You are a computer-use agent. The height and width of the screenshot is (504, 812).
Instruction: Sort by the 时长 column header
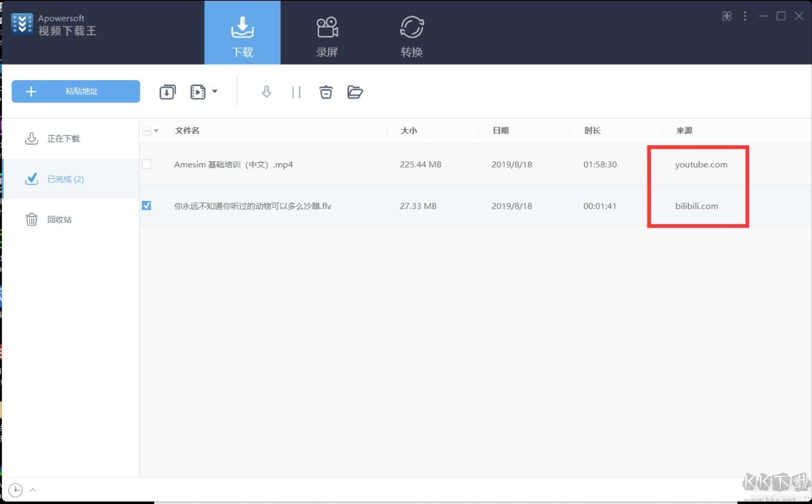(592, 130)
